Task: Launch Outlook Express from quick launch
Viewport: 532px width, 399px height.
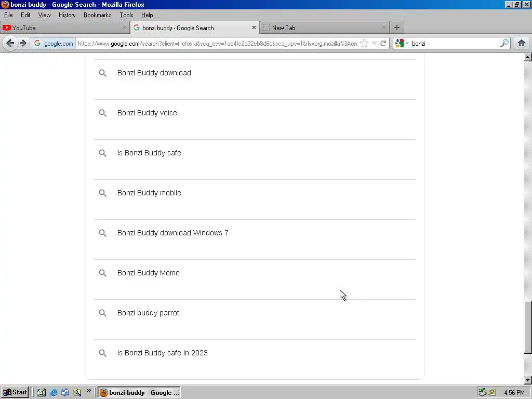Action: coord(65,393)
